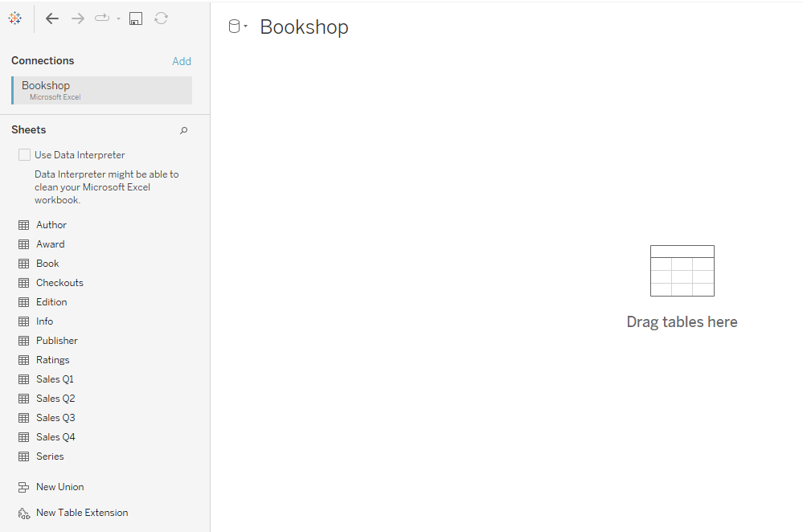Screen dimensions: 803x532
Task: Add a new connection
Action: pos(182,61)
